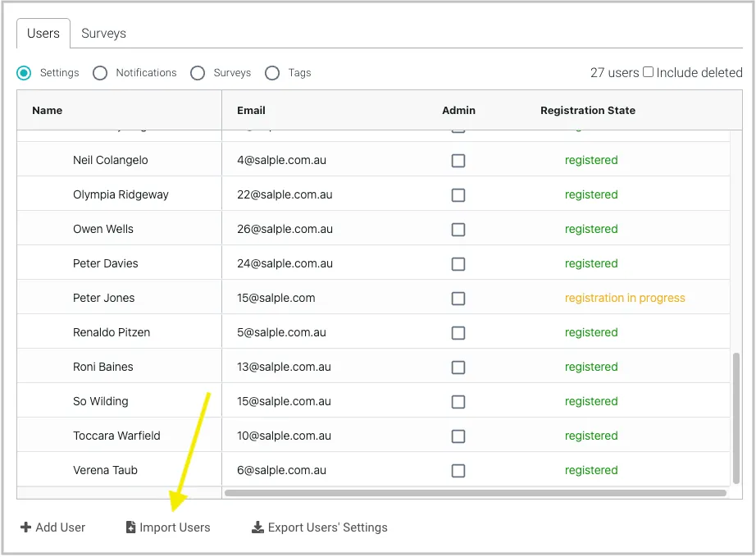Click the vertical scrollbar thumb

[x=736, y=418]
